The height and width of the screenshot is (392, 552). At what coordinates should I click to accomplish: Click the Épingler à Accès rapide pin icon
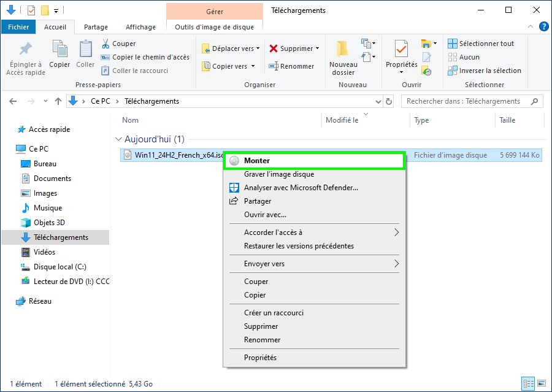pos(26,49)
